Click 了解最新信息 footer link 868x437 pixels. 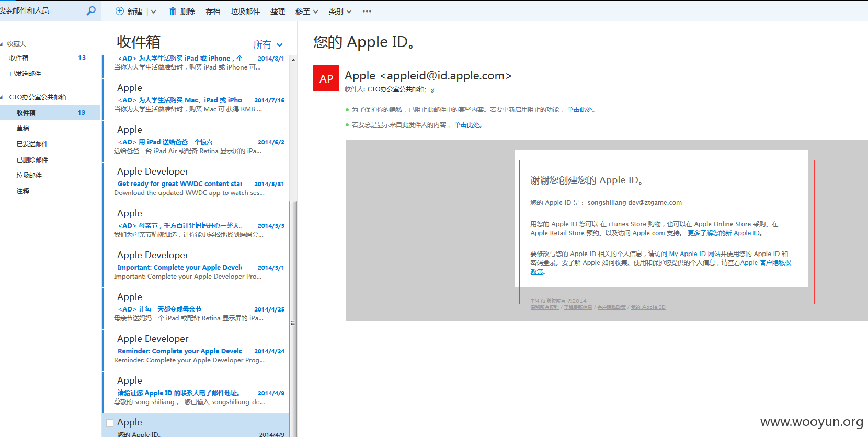pyautogui.click(x=578, y=307)
